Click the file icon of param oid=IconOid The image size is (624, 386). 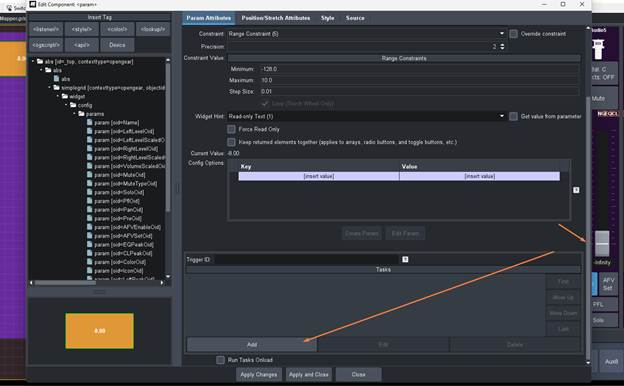click(90, 271)
